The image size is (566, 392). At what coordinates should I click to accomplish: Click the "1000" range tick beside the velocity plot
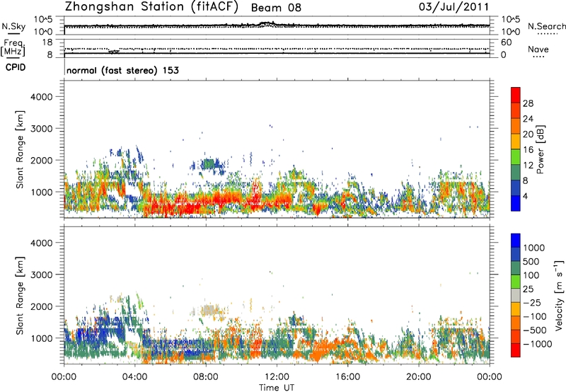click(42, 338)
